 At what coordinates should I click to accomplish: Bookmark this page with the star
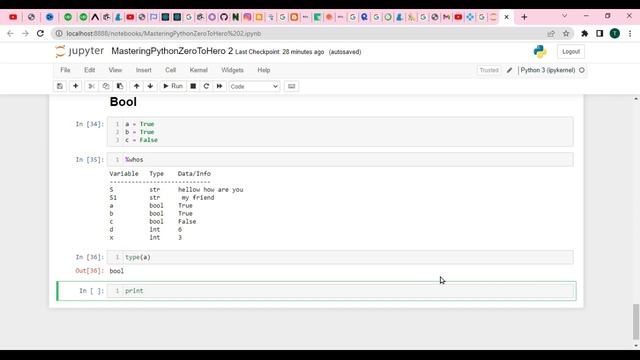(566, 33)
